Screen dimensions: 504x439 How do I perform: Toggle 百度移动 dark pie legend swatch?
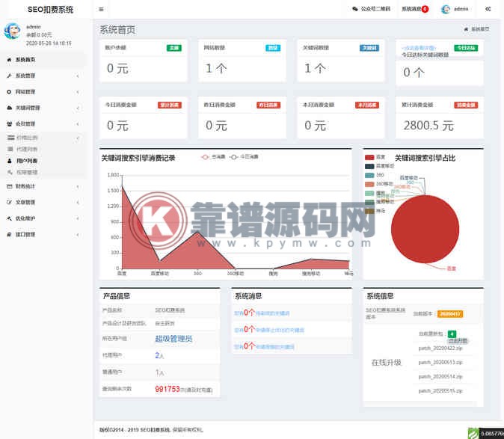(x=369, y=166)
